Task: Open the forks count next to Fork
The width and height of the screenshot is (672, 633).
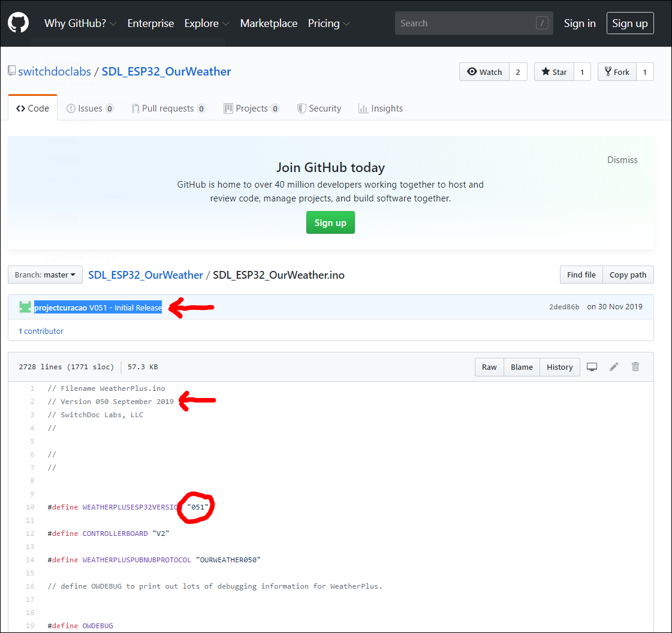Action: point(644,72)
